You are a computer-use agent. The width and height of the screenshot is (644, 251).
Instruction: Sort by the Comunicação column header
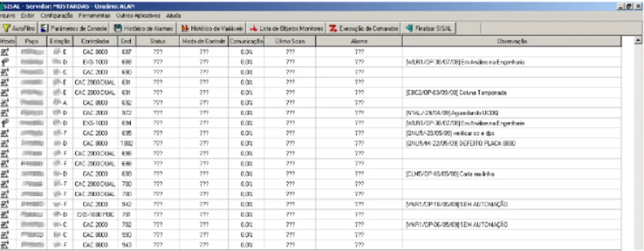246,42
